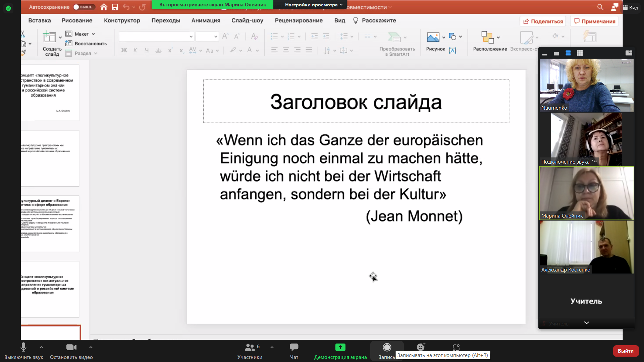Click the Share Screen green icon
644x362 pixels.
340,348
